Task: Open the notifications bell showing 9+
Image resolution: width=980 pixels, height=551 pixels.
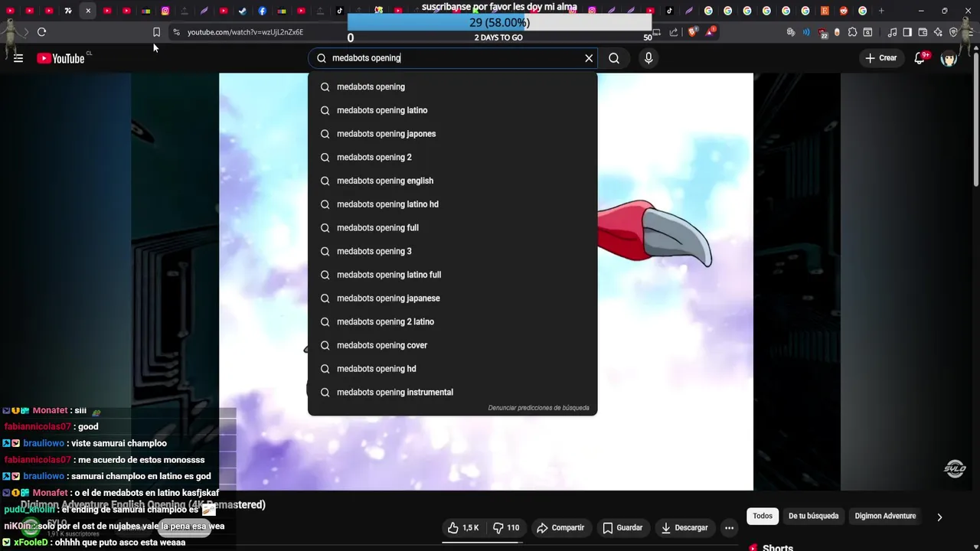Action: pyautogui.click(x=920, y=58)
